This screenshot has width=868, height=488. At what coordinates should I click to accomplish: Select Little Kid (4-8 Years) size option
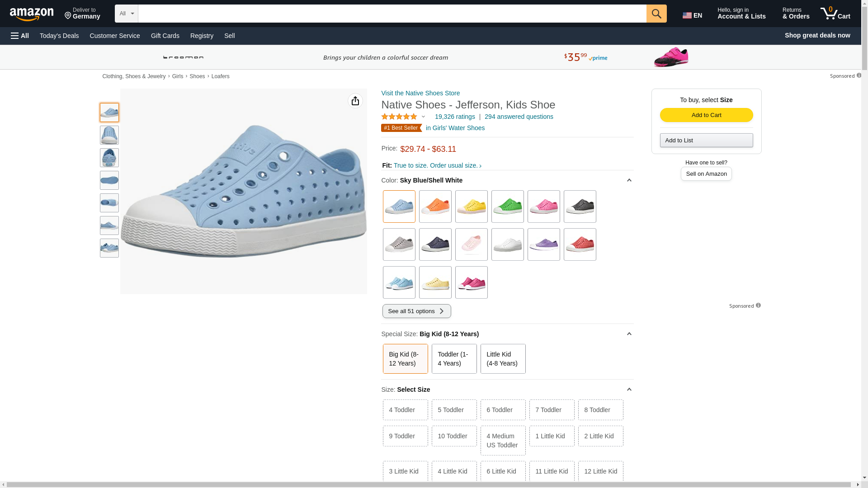tap(503, 359)
